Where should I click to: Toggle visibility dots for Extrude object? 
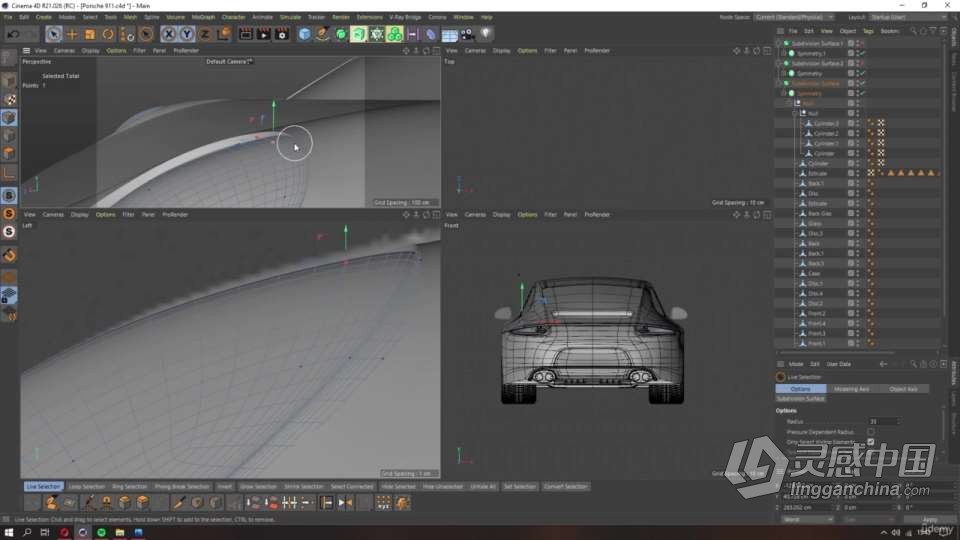(858, 173)
